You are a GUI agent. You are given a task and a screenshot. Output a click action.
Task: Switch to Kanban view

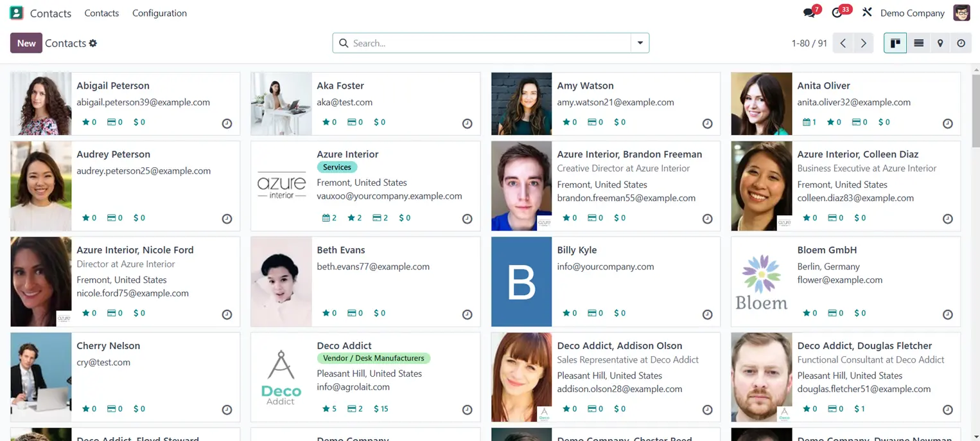pos(895,43)
